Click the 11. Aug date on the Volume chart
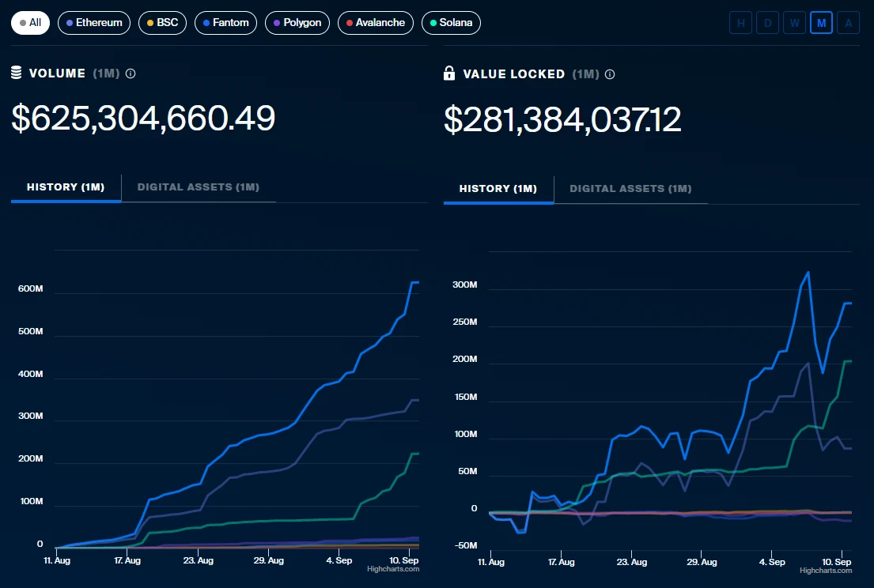The height and width of the screenshot is (588, 874). (x=57, y=560)
